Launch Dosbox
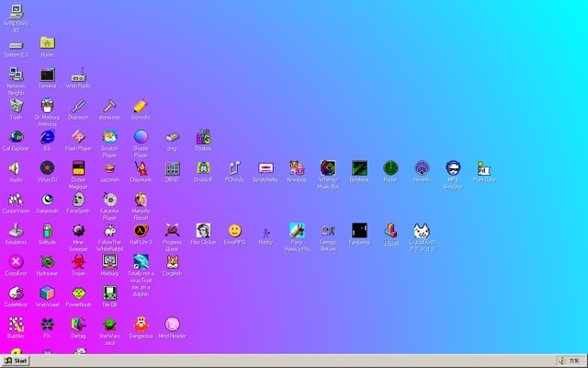588x368 pixels. (x=203, y=137)
